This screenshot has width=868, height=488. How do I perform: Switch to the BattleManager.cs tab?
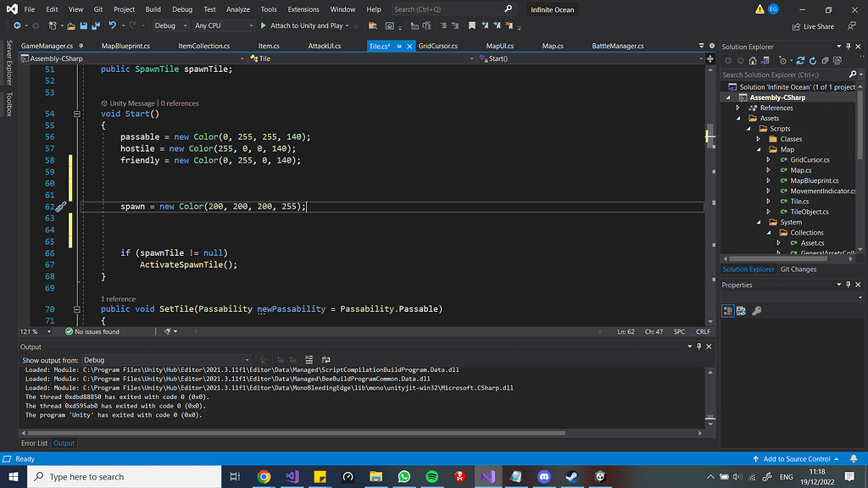(617, 46)
